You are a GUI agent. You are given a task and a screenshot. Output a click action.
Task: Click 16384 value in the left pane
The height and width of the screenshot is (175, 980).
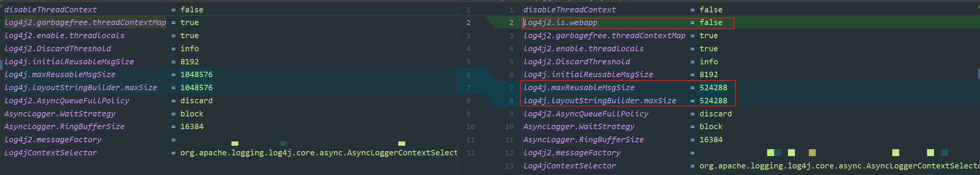(192, 127)
